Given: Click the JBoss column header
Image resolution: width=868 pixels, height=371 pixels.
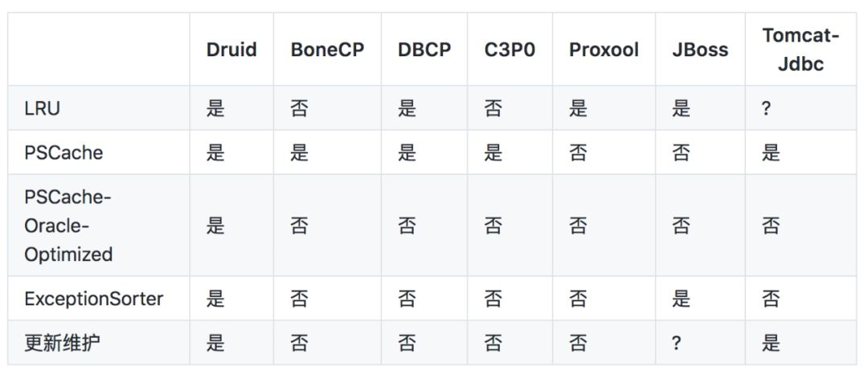Looking at the screenshot, I should pos(700,50).
